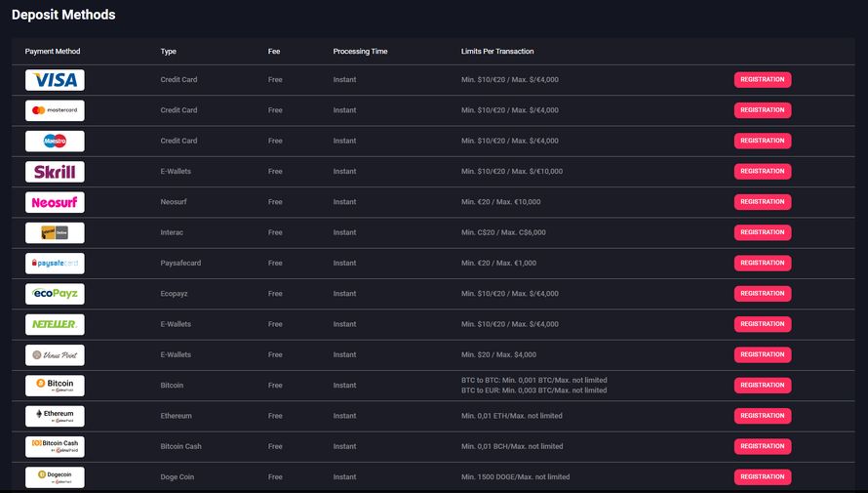This screenshot has height=493, width=868.
Task: Click 'Min. 1500 DOGE/Max. not limited' text
Action: [515, 477]
